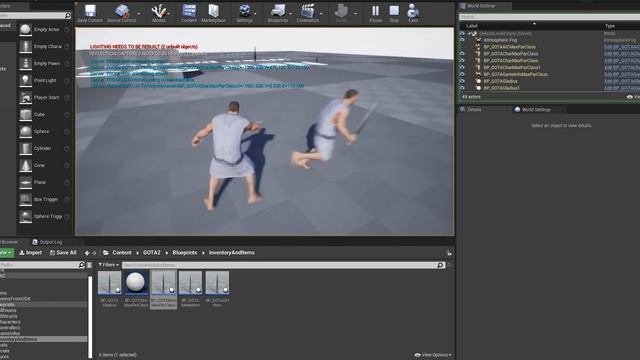Pick the Plane shape actor
640x360 pixels.
[x=44, y=182]
